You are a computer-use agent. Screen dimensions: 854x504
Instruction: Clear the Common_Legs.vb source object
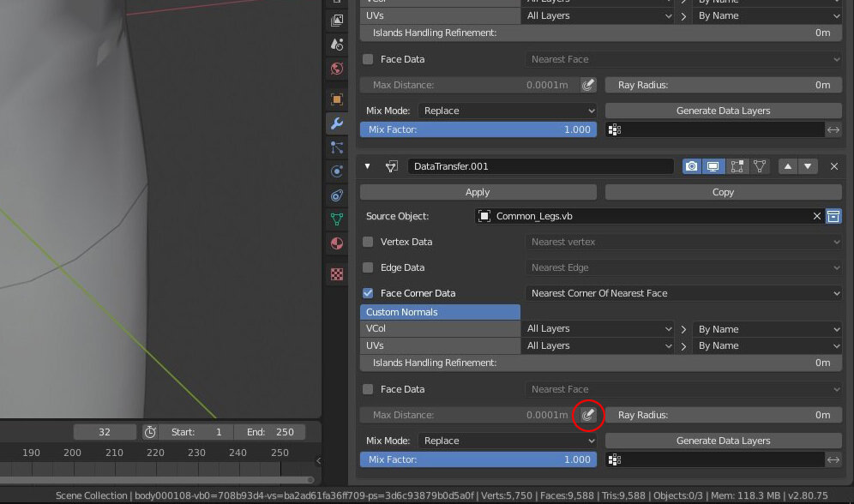[817, 216]
